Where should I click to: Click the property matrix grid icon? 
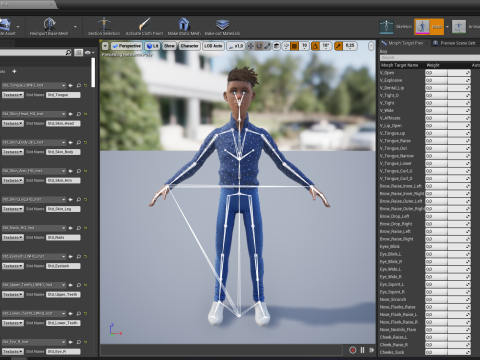pyautogui.click(x=78, y=52)
